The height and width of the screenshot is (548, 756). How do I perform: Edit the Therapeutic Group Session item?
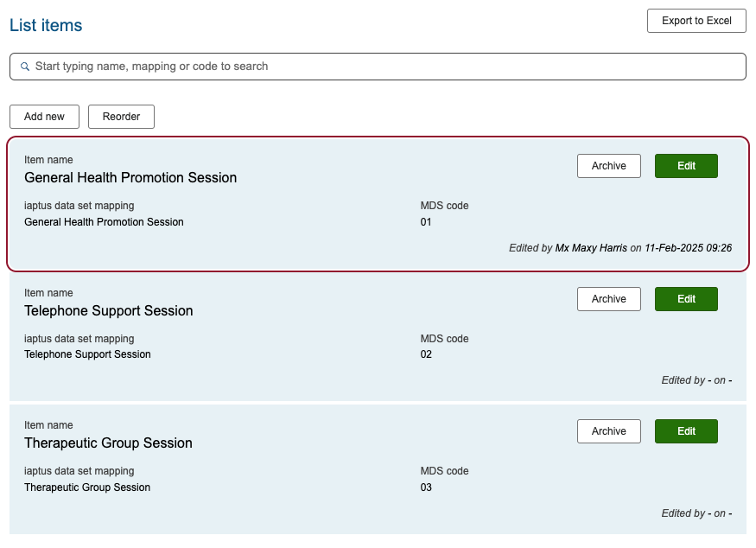click(x=686, y=431)
